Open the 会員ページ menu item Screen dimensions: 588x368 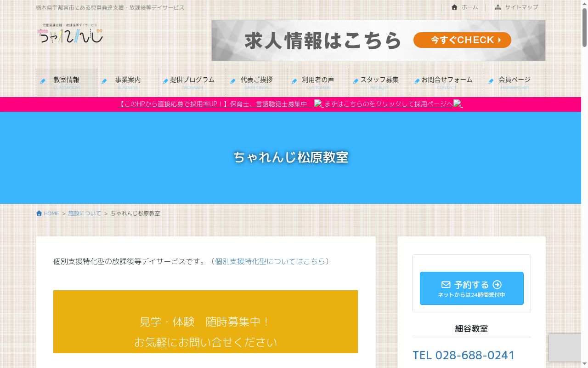click(514, 83)
